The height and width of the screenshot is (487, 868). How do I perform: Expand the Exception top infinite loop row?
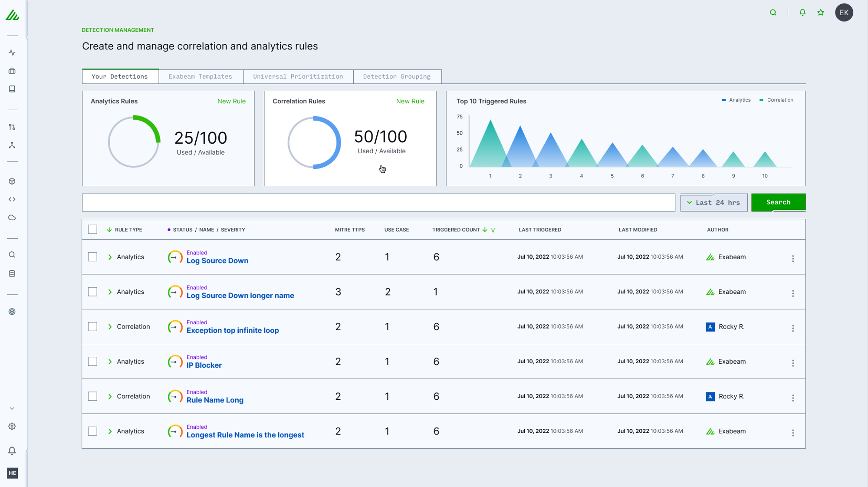click(x=110, y=327)
